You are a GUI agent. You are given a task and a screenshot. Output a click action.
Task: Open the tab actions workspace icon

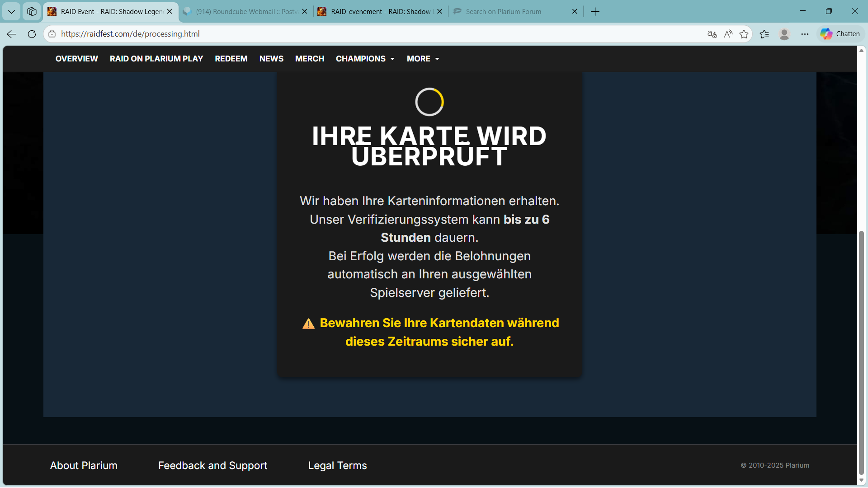point(32,11)
